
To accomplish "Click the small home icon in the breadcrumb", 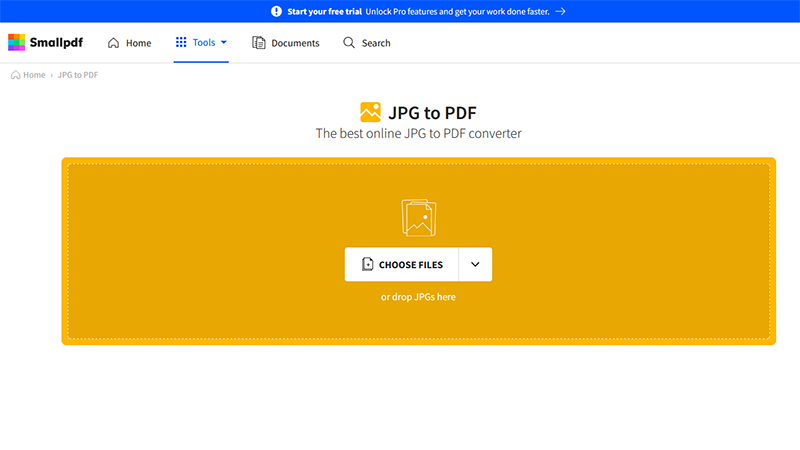I will (15, 75).
